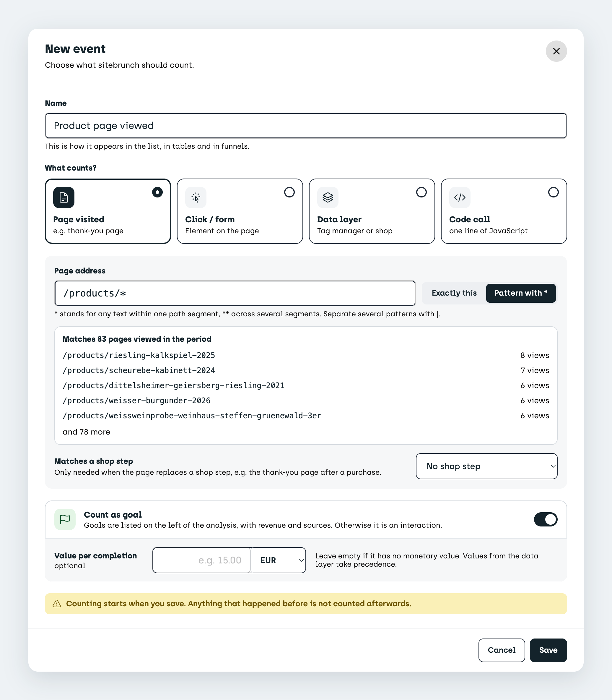Click the Save button

pos(548,650)
